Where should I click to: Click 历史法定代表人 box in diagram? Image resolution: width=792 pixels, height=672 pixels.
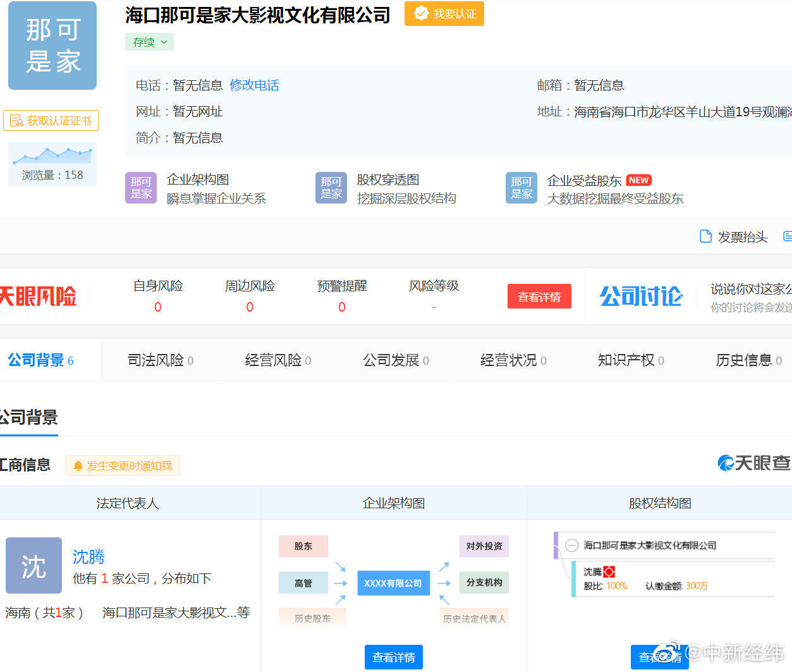pyautogui.click(x=474, y=618)
